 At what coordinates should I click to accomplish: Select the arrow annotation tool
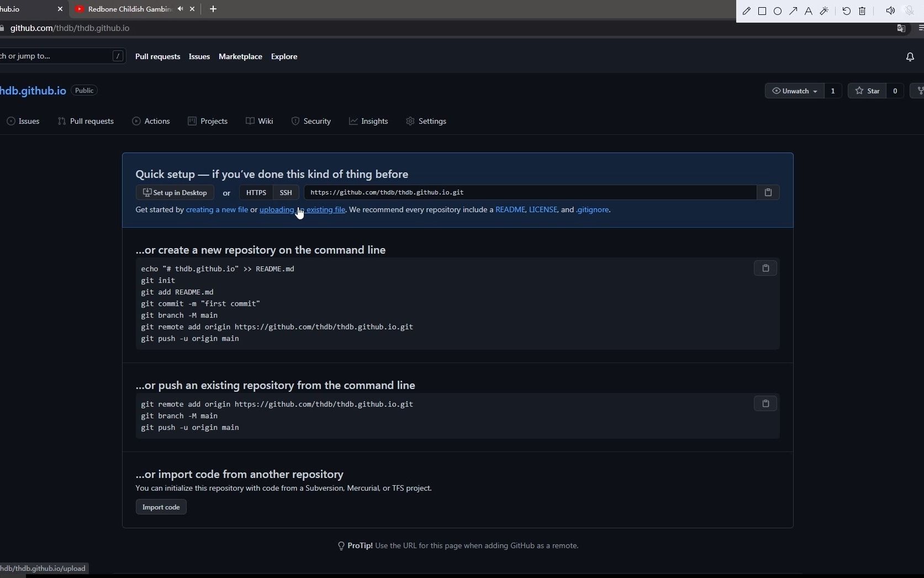coord(793,11)
